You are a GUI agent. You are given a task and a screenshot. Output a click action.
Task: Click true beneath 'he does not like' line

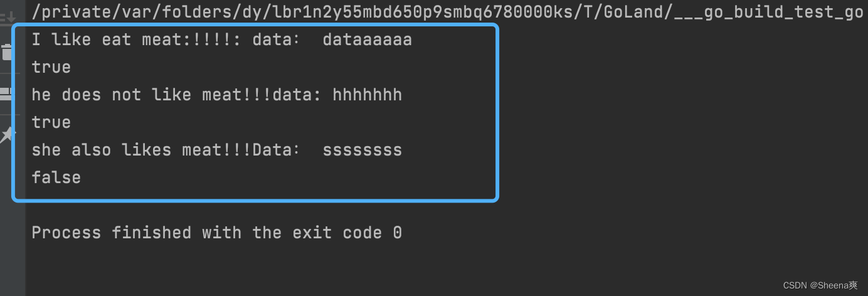pyautogui.click(x=51, y=122)
